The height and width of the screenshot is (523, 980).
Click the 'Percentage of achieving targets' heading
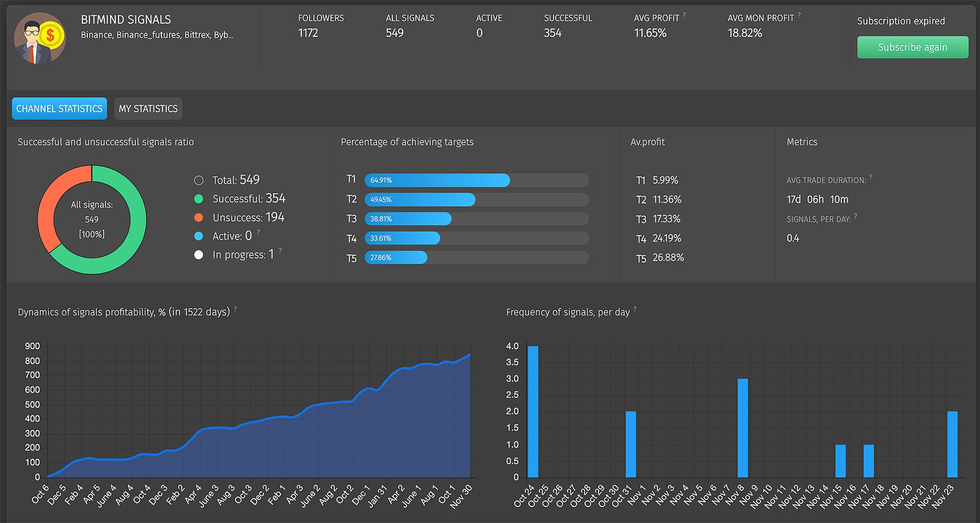(x=407, y=142)
